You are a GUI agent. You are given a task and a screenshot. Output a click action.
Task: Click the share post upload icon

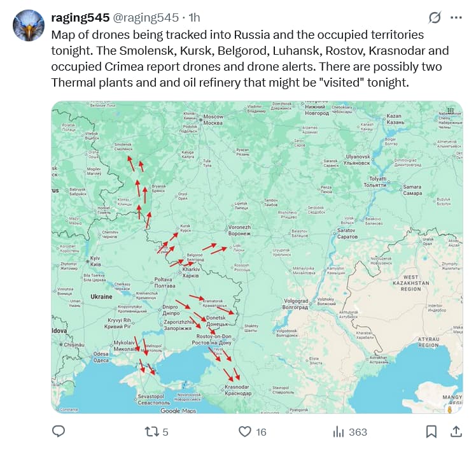tap(456, 432)
